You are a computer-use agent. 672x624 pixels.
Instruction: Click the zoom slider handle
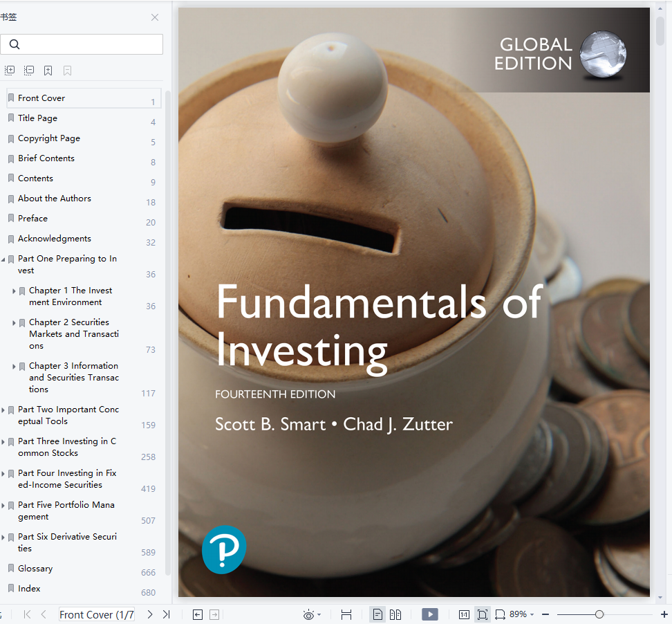[599, 614]
